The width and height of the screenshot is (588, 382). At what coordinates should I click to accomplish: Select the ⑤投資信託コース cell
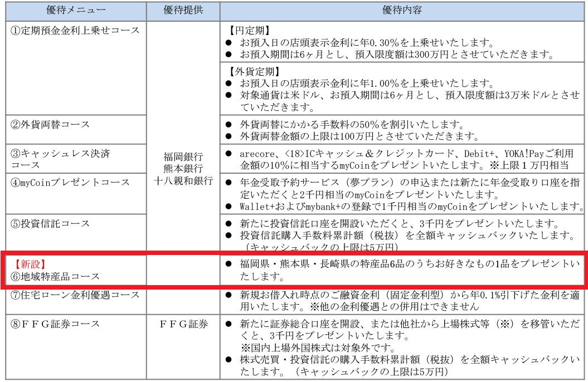pyautogui.click(x=76, y=233)
